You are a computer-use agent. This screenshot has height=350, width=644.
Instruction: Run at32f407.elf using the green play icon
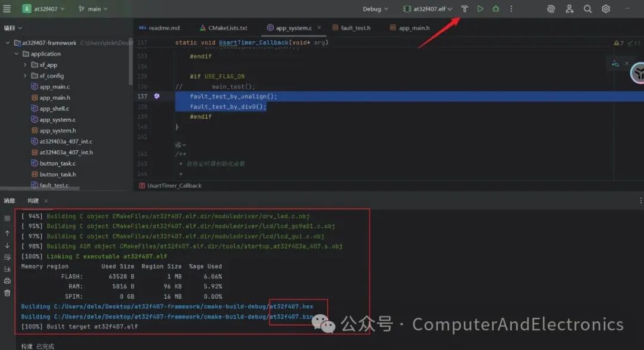(x=480, y=9)
